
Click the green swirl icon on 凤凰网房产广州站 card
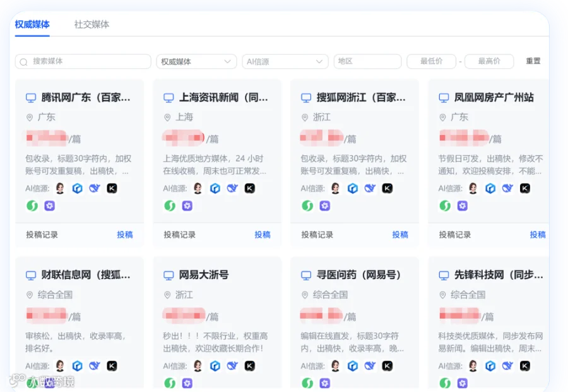click(445, 206)
